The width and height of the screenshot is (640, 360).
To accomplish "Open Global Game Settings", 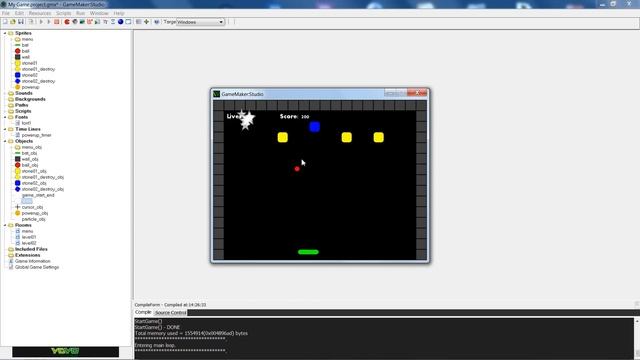I will point(37,267).
